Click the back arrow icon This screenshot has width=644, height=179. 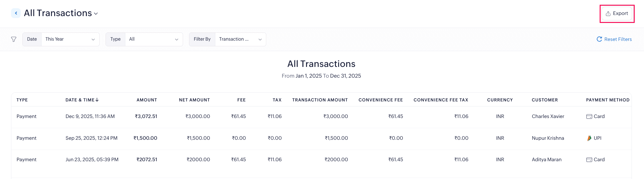tap(16, 13)
